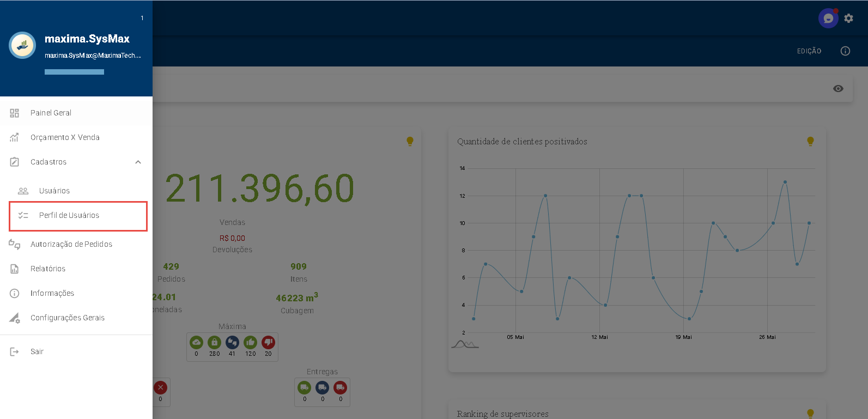This screenshot has width=868, height=419.
Task: Click the EDIÇÃO button
Action: [809, 51]
